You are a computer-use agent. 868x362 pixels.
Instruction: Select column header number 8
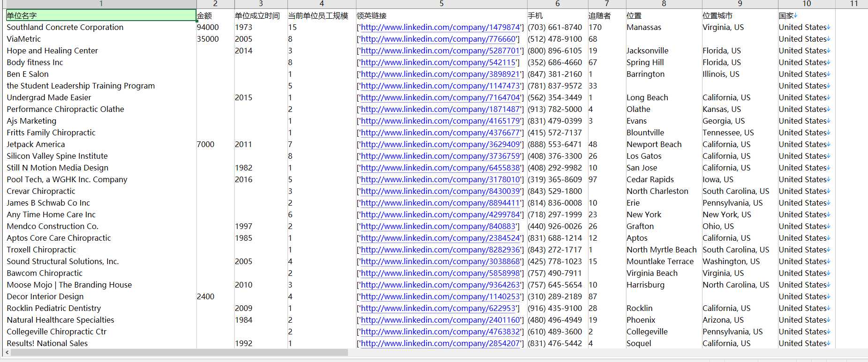pyautogui.click(x=664, y=4)
